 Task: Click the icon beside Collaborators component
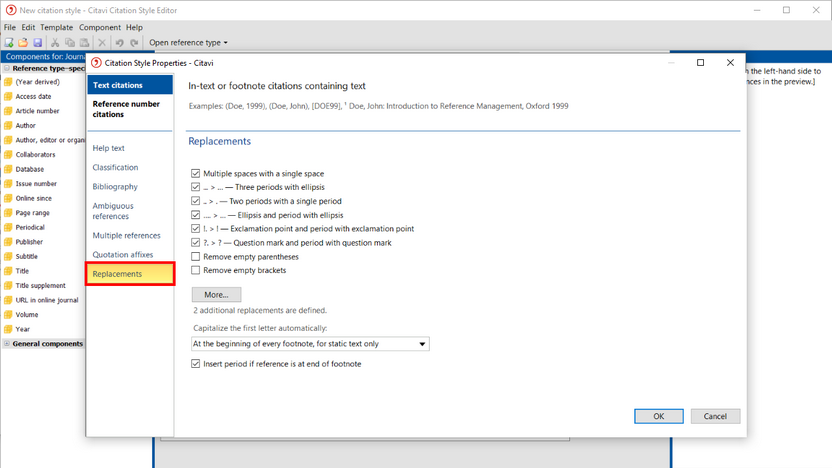[8, 155]
